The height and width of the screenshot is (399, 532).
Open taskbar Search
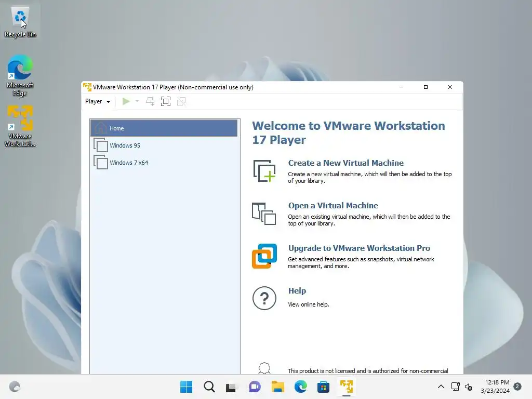pos(209,387)
